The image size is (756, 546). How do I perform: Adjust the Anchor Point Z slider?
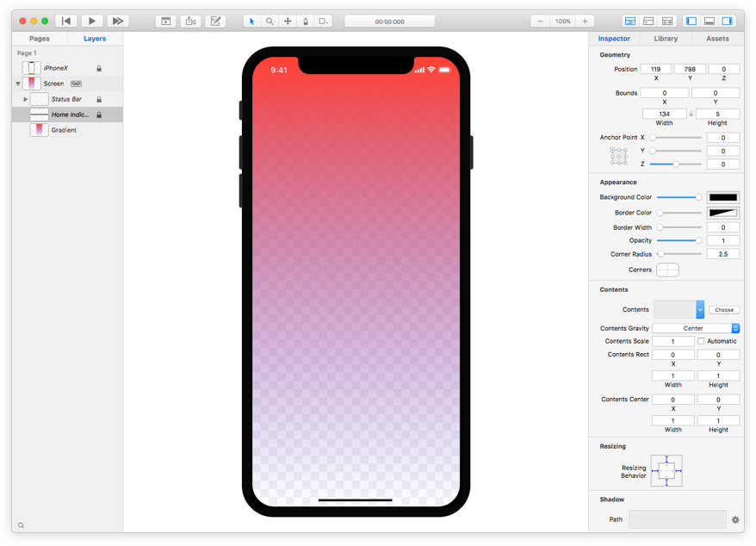pos(675,164)
